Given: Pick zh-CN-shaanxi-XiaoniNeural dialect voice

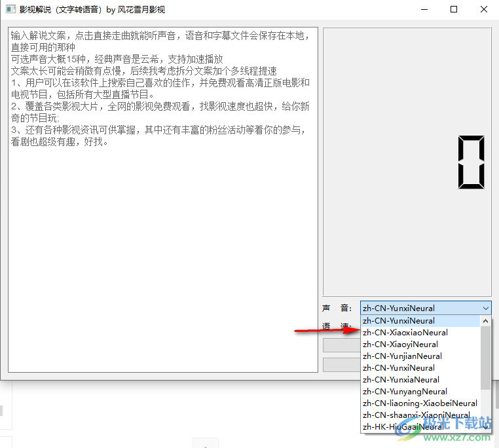Looking at the screenshot, I should click(416, 415).
